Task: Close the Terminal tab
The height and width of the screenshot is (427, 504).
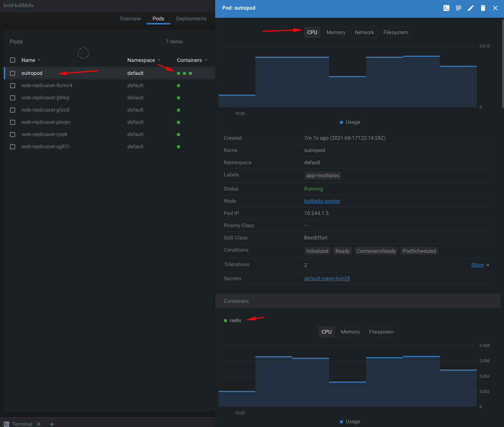Action: [39, 424]
